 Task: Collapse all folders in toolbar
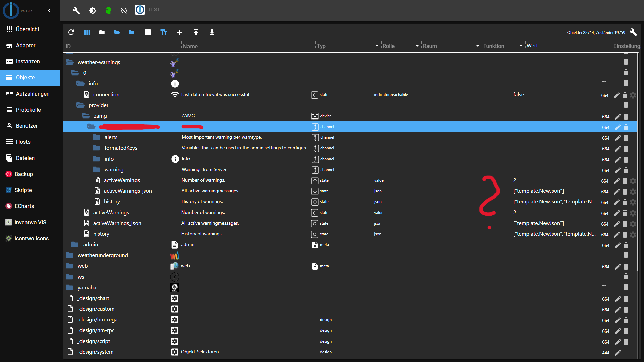coord(102,32)
